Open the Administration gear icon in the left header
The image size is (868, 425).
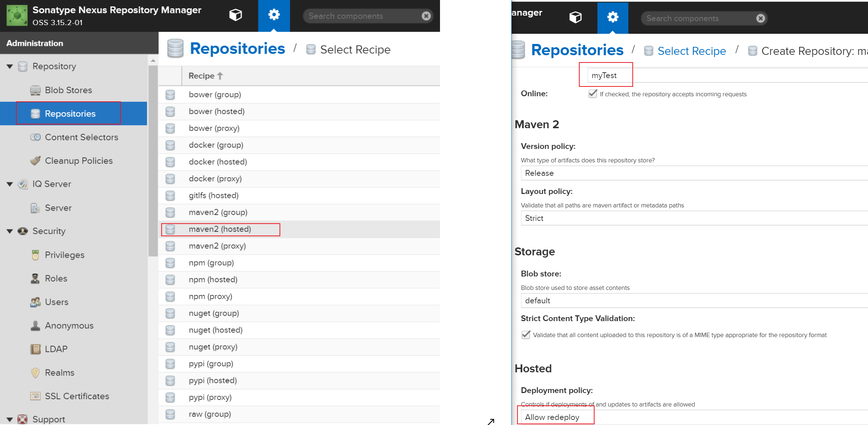(274, 15)
